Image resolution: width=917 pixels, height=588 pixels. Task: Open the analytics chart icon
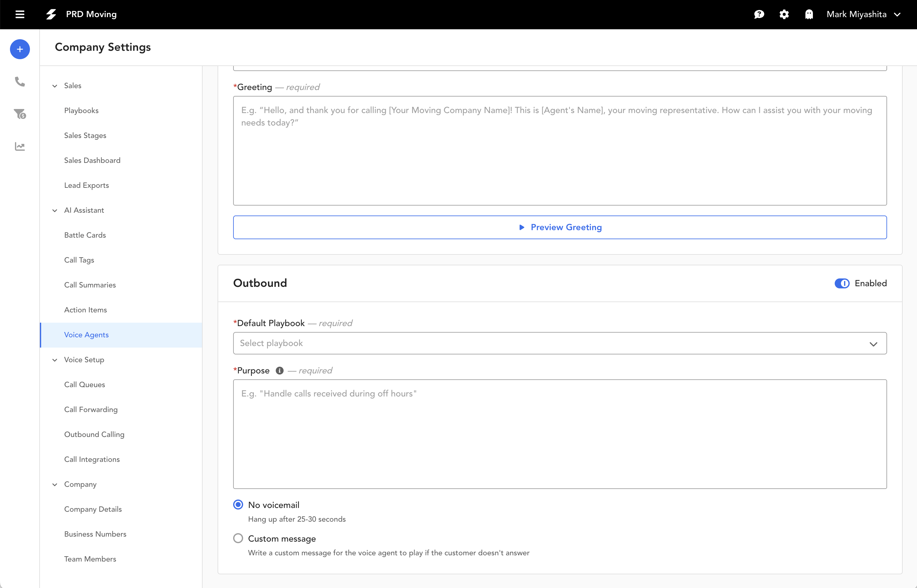click(20, 146)
